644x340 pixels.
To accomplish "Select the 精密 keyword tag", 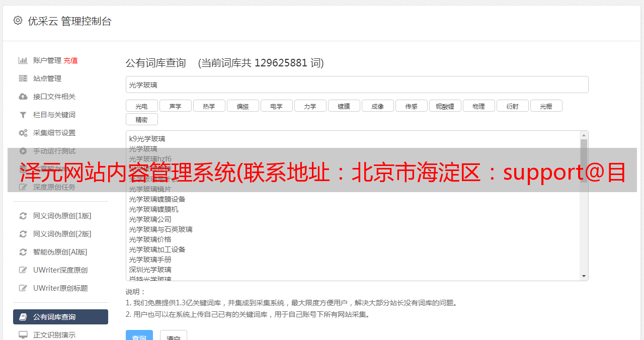I will click(x=142, y=119).
